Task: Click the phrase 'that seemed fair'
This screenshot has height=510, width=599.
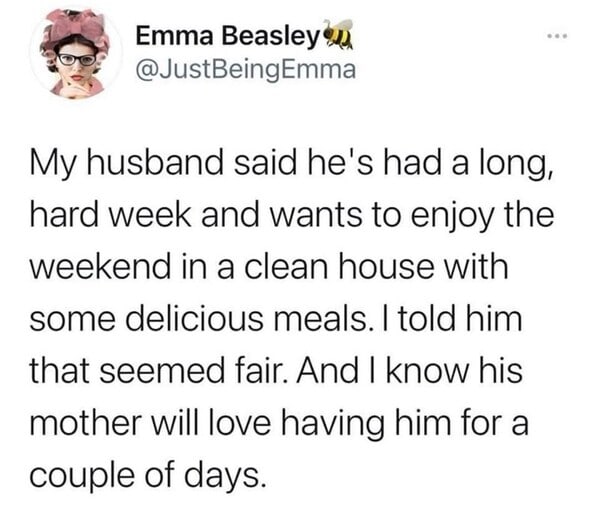Action: coord(159,371)
